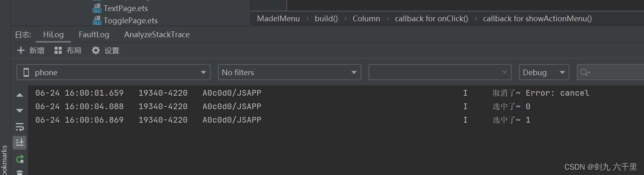Click TogglePage.ets file type icon

point(97,20)
